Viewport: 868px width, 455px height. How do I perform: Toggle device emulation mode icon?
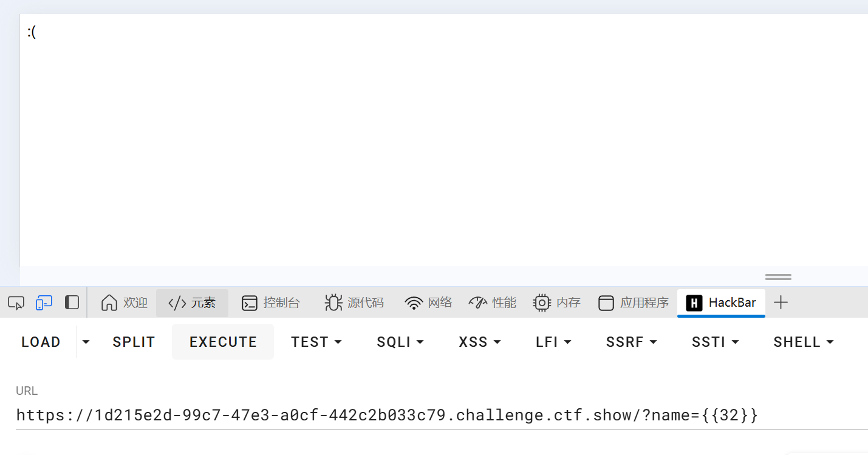(44, 303)
